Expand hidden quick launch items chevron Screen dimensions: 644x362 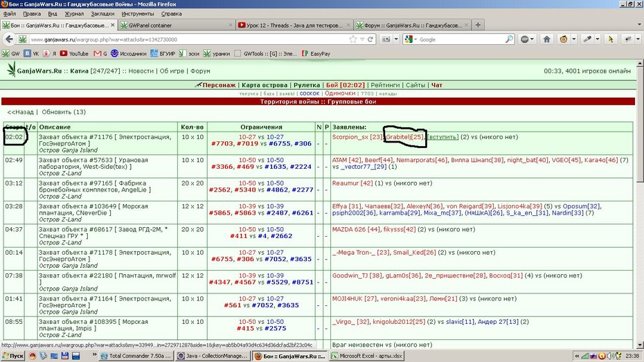point(94,354)
